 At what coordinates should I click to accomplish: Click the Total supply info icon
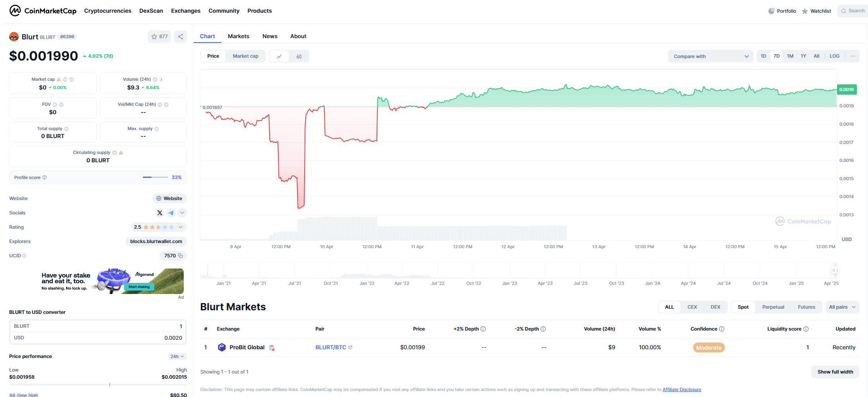pos(66,129)
